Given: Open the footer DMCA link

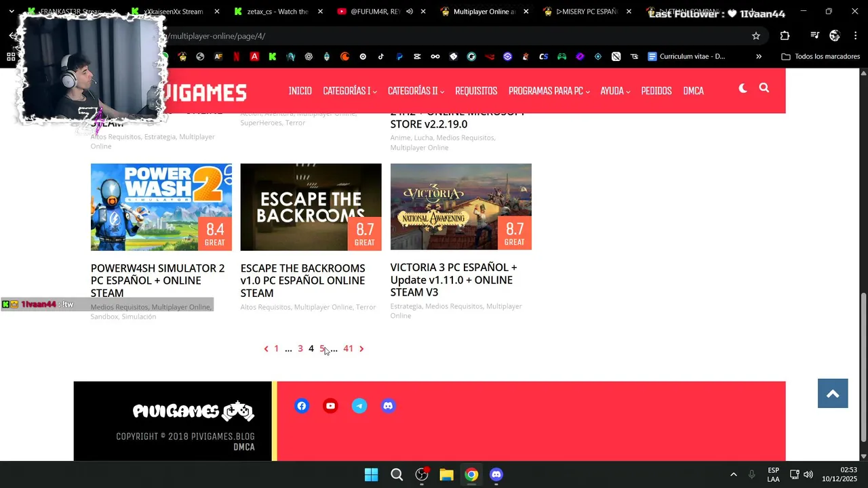Looking at the screenshot, I should click(244, 447).
